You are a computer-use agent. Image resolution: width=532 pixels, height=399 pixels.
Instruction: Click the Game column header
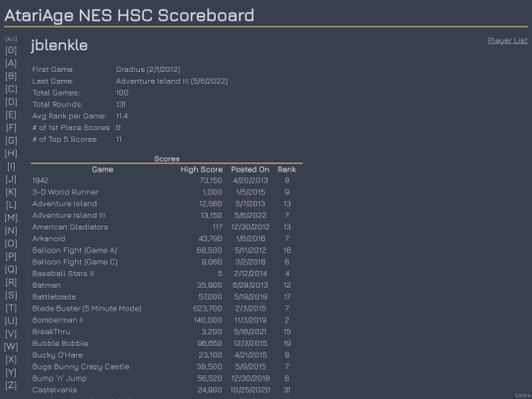click(102, 169)
